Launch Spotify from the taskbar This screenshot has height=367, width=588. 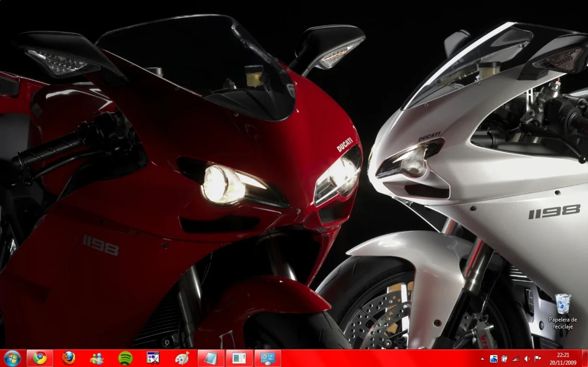(125, 358)
